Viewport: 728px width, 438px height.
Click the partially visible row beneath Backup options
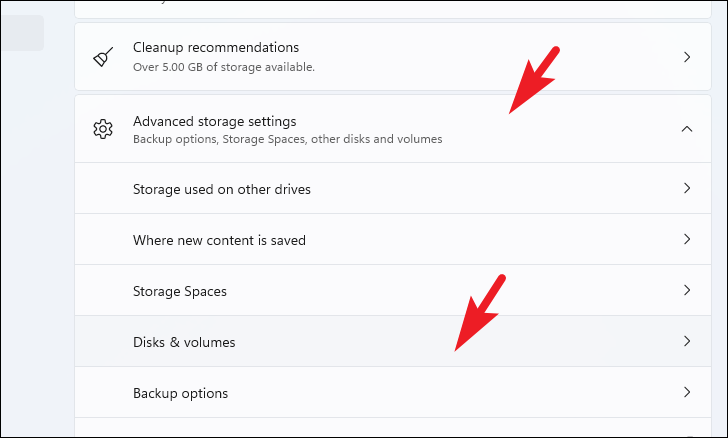click(393, 427)
